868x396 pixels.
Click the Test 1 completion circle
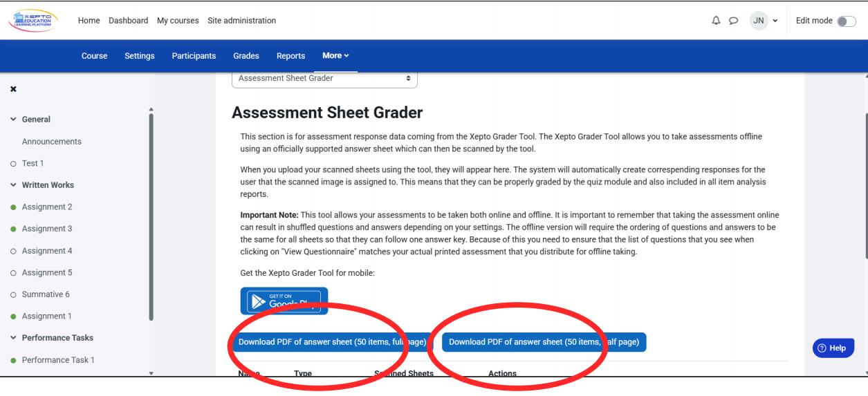coord(13,164)
